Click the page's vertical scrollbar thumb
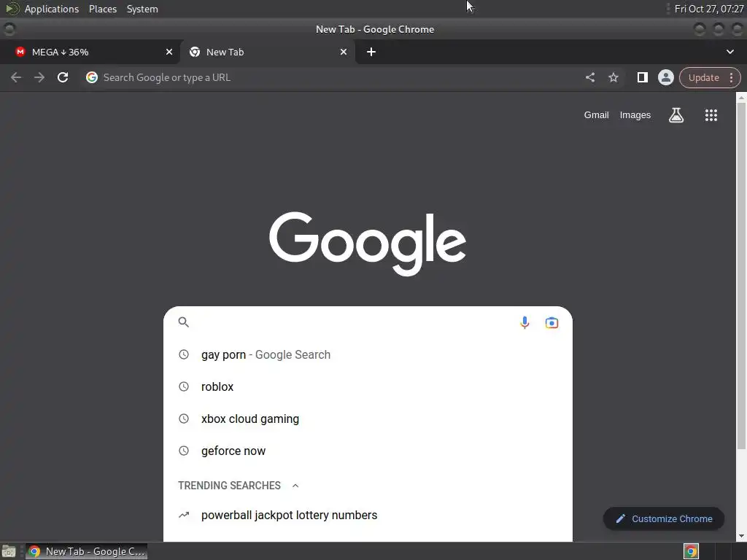 pyautogui.click(x=741, y=275)
